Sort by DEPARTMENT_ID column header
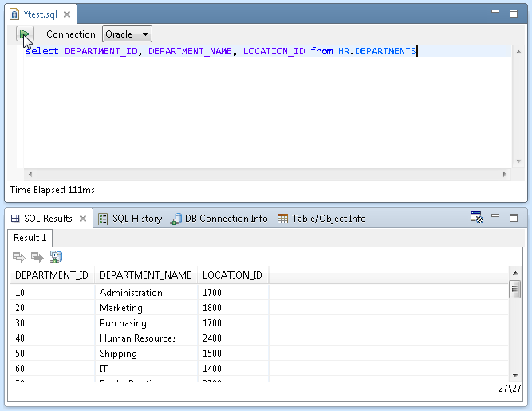This screenshot has height=411, width=532. click(x=52, y=275)
